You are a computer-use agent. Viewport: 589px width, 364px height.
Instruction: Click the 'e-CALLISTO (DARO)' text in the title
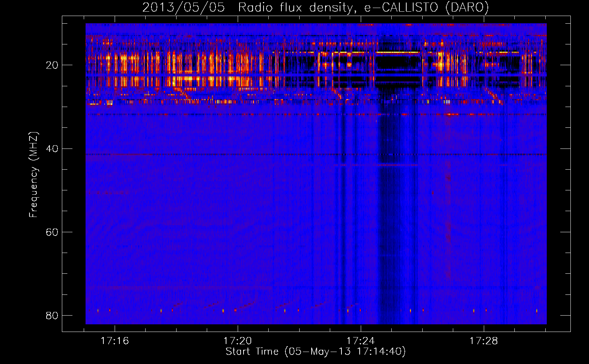click(426, 7)
